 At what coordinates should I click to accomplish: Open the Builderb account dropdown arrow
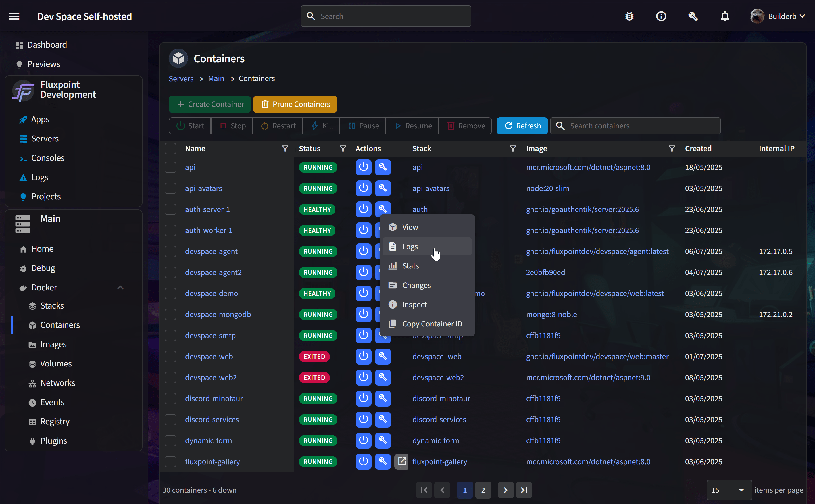[802, 16]
